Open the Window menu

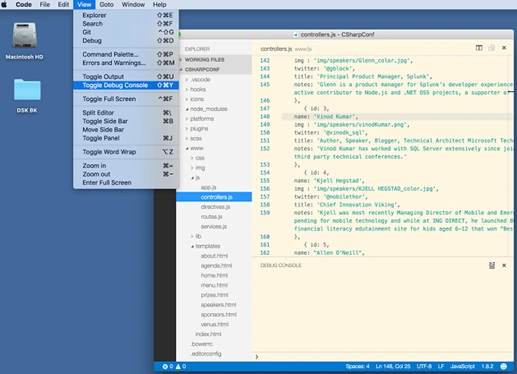(133, 4)
